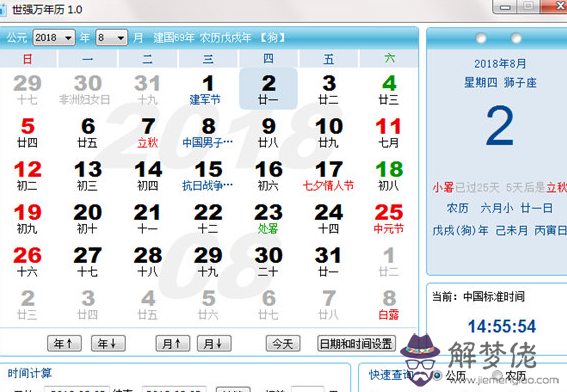
Task: Select greyed July 29 十七
Action: [27, 89]
